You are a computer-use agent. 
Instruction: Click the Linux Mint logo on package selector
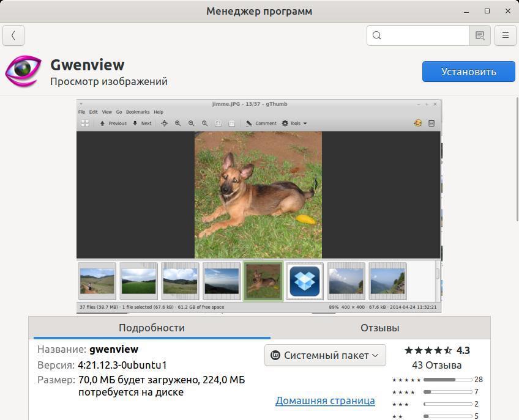[x=275, y=355]
